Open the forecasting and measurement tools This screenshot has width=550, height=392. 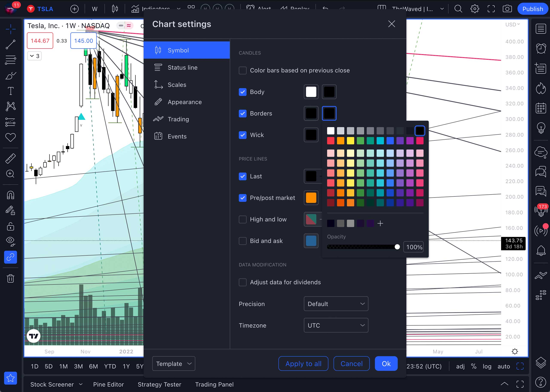tap(11, 122)
